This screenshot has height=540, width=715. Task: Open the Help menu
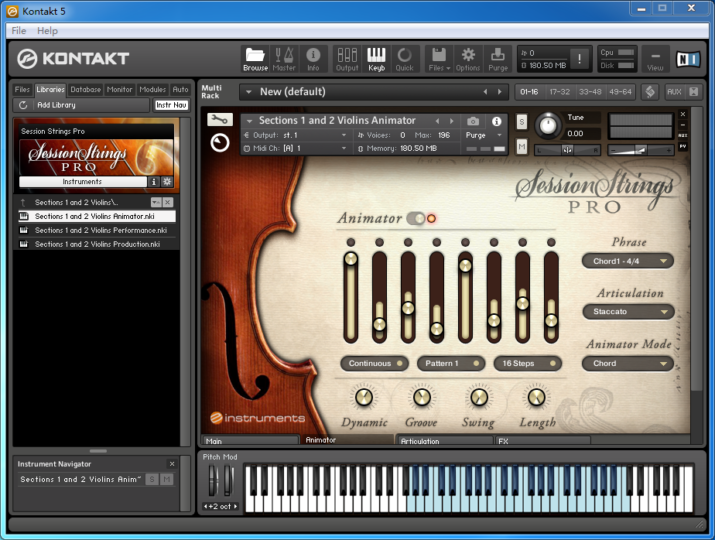coord(47,31)
